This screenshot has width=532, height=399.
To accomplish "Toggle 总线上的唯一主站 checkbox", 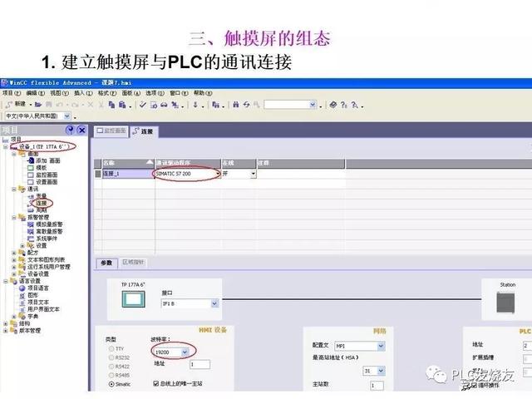I will (x=156, y=384).
